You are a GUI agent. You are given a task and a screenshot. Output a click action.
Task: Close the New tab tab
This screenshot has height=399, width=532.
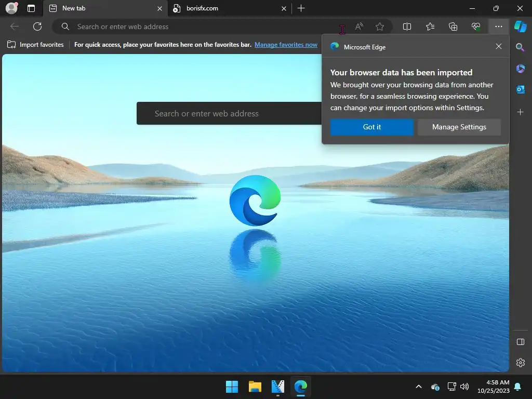pyautogui.click(x=159, y=8)
